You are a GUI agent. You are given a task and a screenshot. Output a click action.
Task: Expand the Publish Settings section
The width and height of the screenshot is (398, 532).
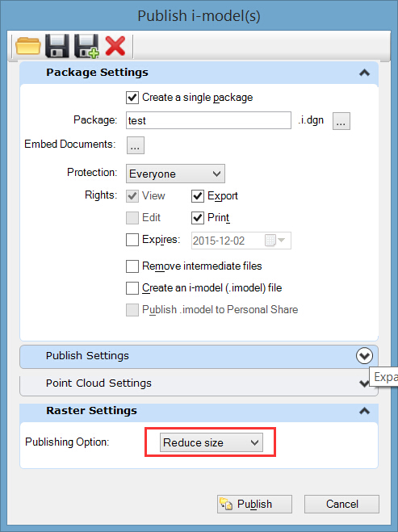(x=364, y=356)
